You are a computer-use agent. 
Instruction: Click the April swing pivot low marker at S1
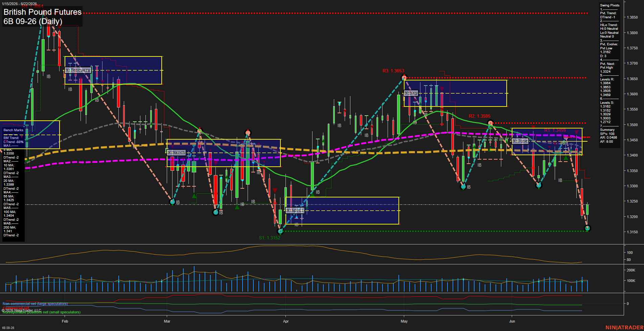tap(280, 231)
